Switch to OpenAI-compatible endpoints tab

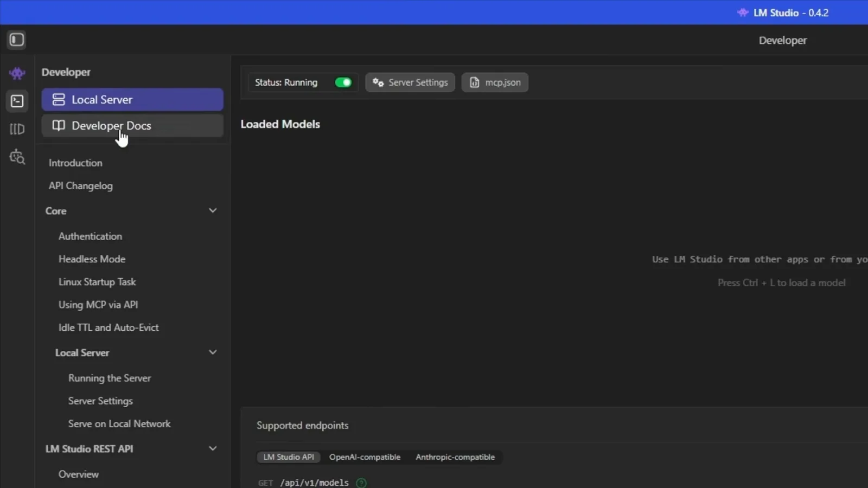coord(365,457)
